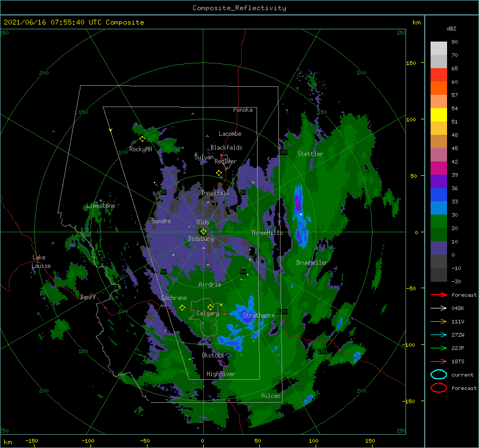
Task: Click the red forecast arrow in legend
Action: point(439,295)
